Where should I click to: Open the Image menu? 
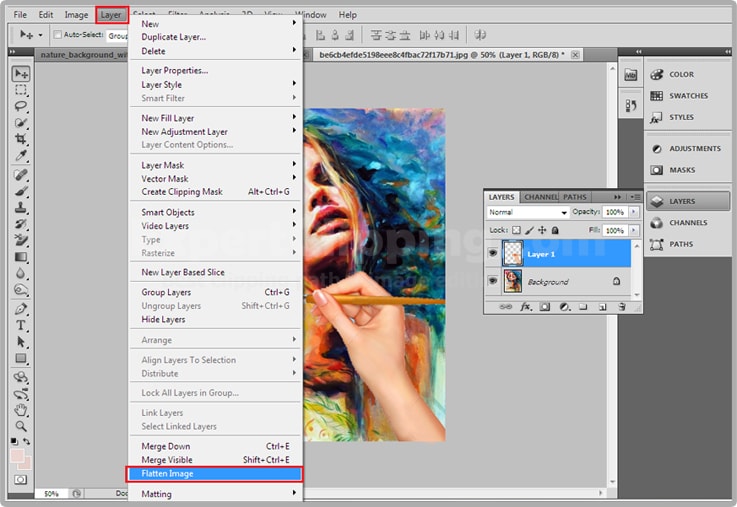tap(76, 15)
